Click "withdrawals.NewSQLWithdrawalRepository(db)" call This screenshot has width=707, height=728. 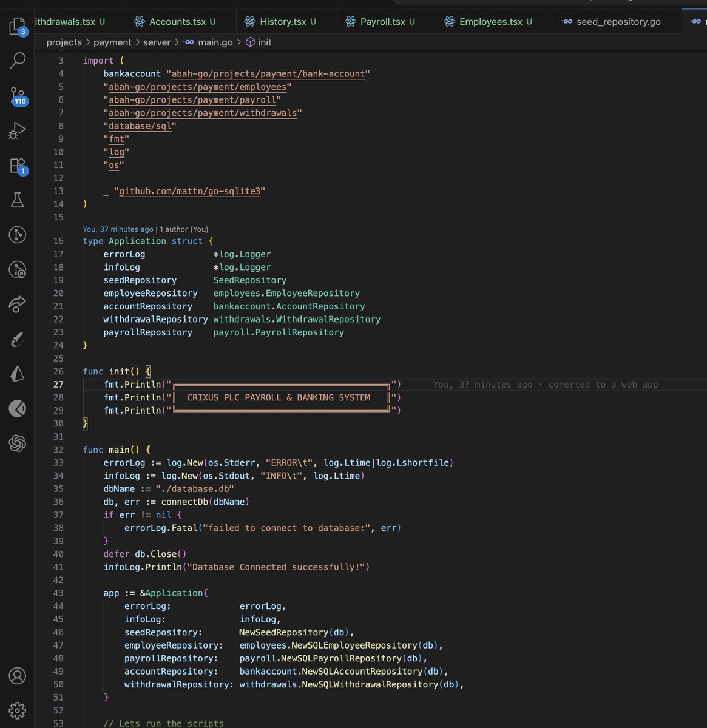(349, 684)
